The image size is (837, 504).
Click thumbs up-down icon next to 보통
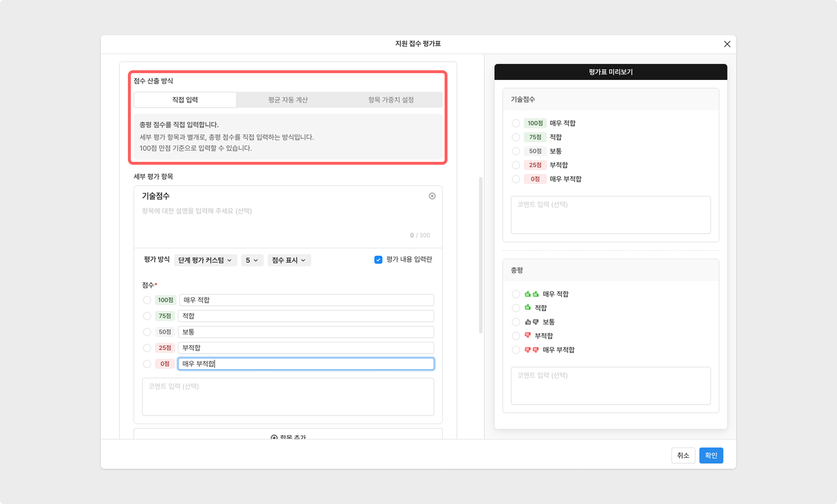pos(532,322)
